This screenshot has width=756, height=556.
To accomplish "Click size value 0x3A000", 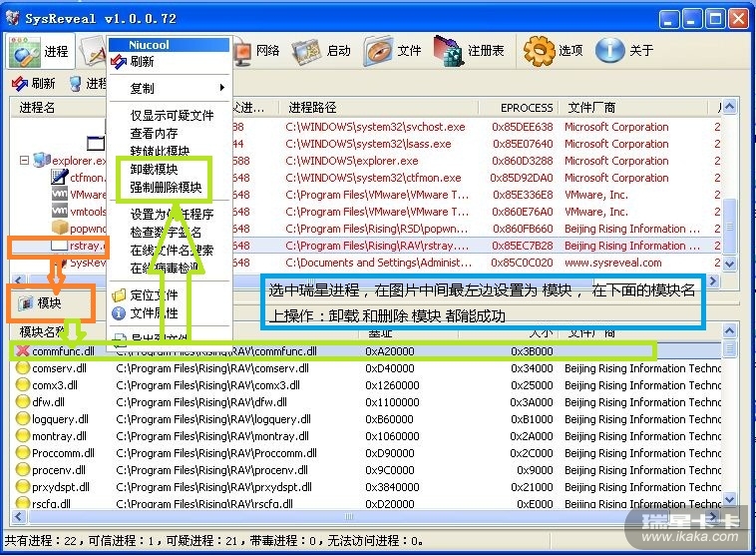I will coord(532,402).
